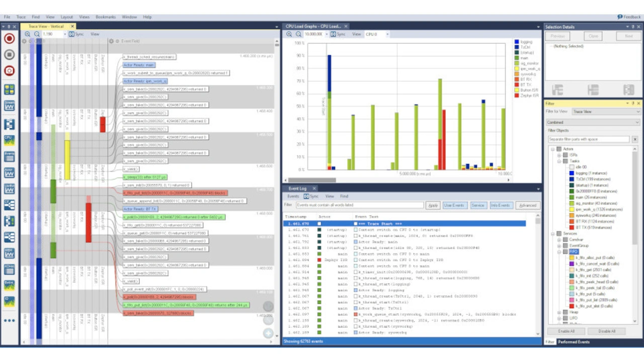
Task: Open the Feedback link icon
Action: (620, 17)
